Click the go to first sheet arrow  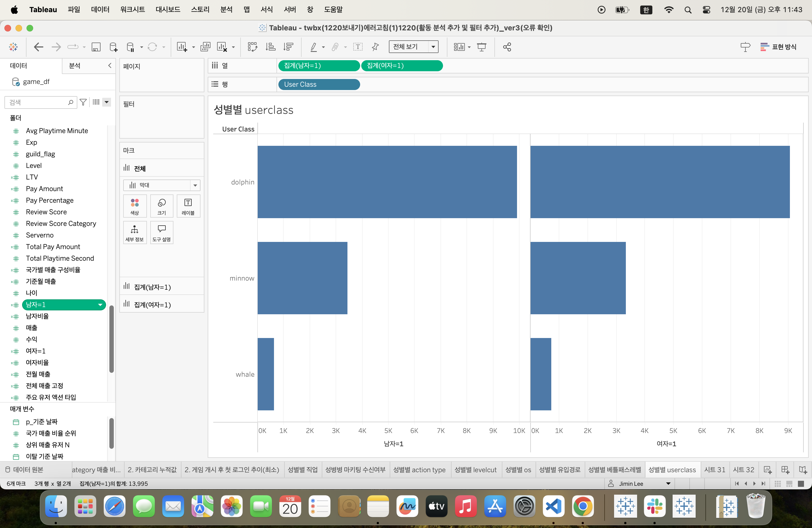pyautogui.click(x=737, y=484)
